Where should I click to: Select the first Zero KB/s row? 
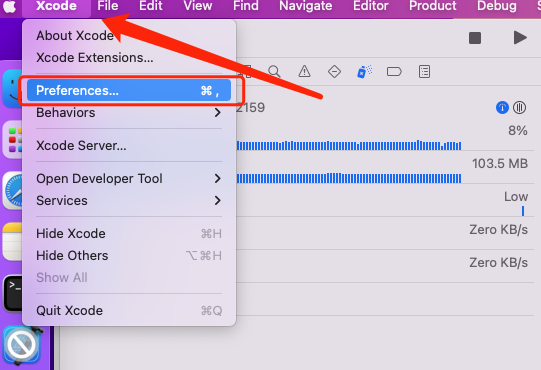click(x=385, y=233)
